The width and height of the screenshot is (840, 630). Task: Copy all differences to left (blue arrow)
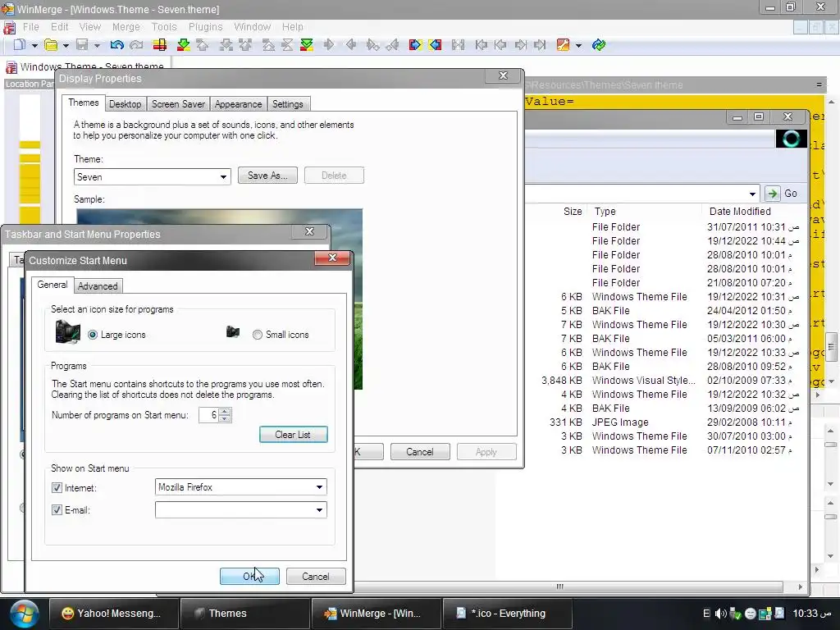[x=435, y=45]
